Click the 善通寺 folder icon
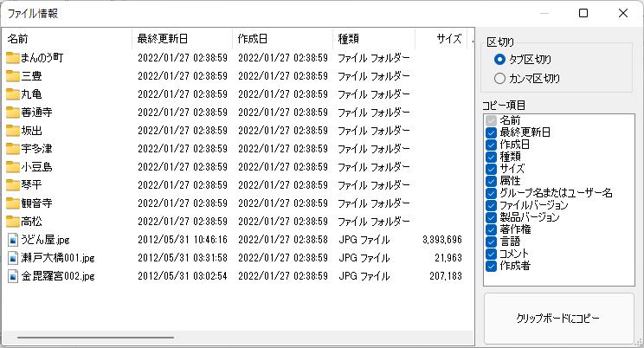644x348 pixels. (13, 113)
